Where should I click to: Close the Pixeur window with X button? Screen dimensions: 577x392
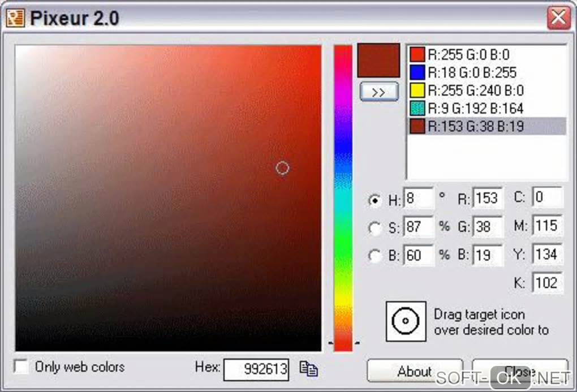[558, 18]
